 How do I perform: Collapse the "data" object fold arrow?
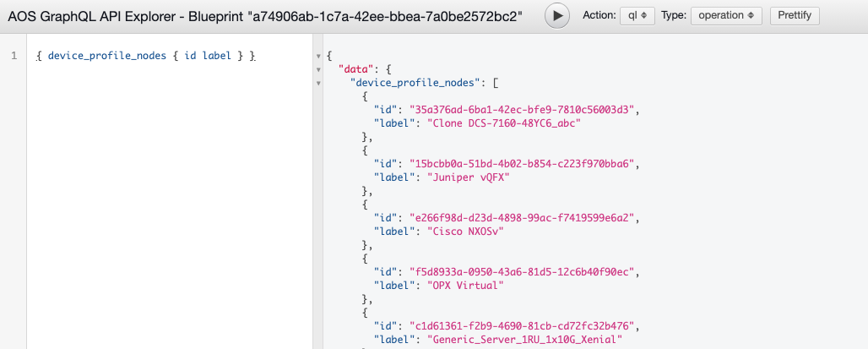click(318, 69)
